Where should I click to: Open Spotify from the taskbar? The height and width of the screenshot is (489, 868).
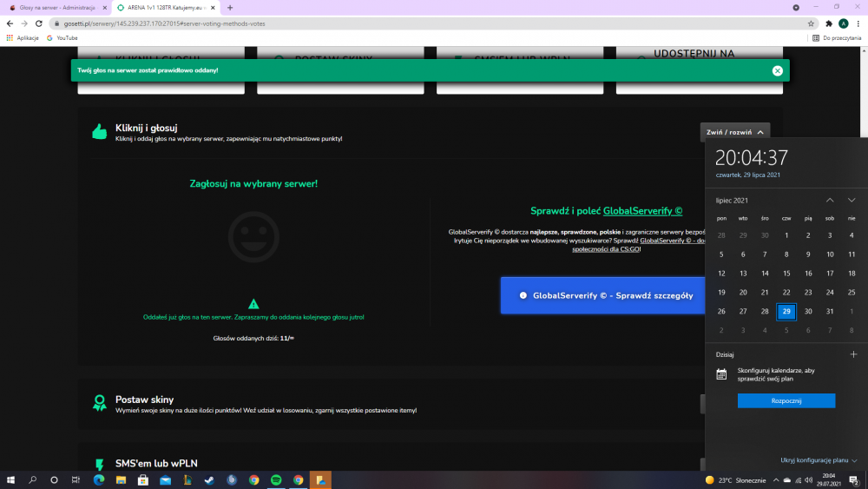[x=276, y=479]
